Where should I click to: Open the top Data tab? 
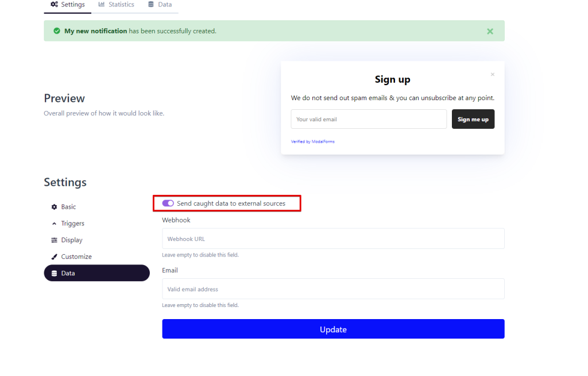[160, 5]
